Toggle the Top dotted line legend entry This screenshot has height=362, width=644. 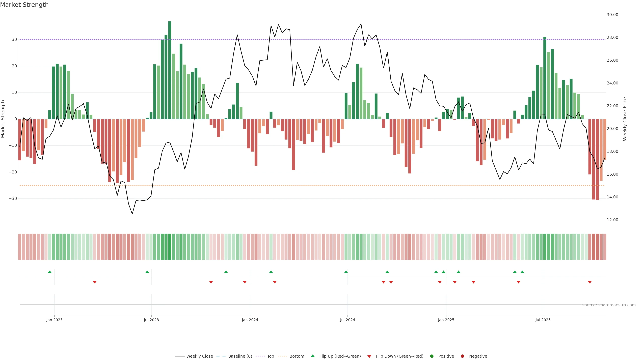pos(270,356)
